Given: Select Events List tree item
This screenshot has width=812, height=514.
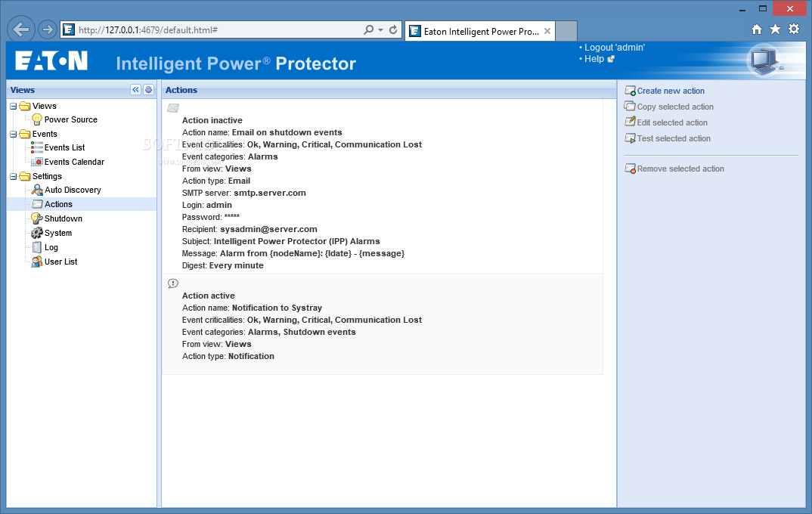Looking at the screenshot, I should [x=65, y=147].
